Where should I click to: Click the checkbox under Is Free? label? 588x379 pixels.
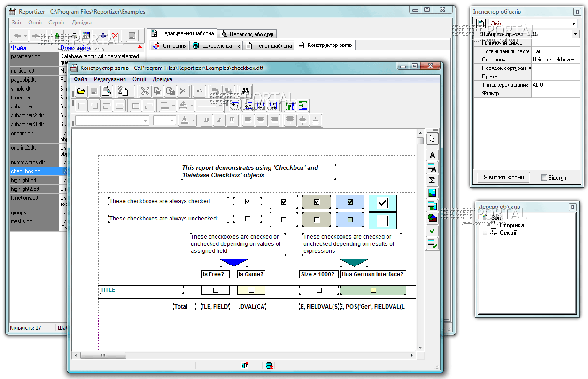click(216, 290)
